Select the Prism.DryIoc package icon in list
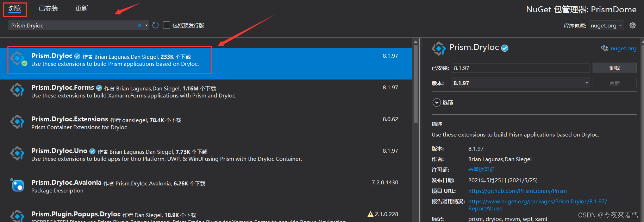644x222 pixels. pyautogui.click(x=18, y=58)
